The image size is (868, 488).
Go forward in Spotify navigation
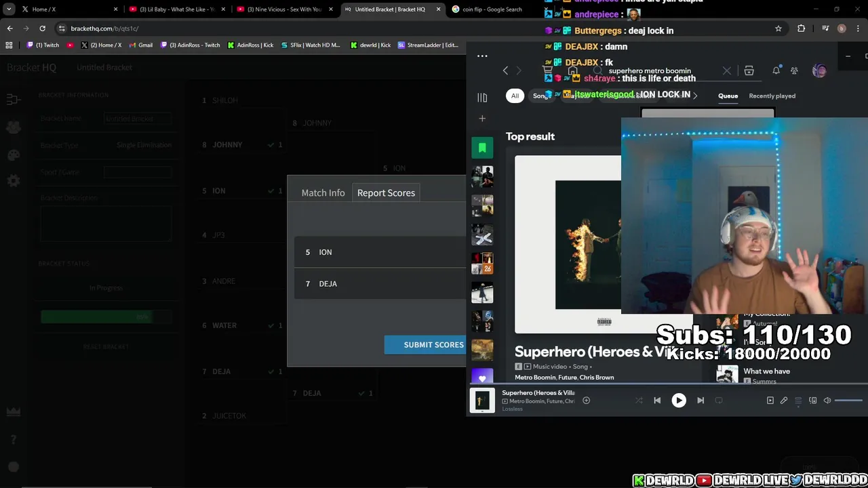[x=519, y=70]
